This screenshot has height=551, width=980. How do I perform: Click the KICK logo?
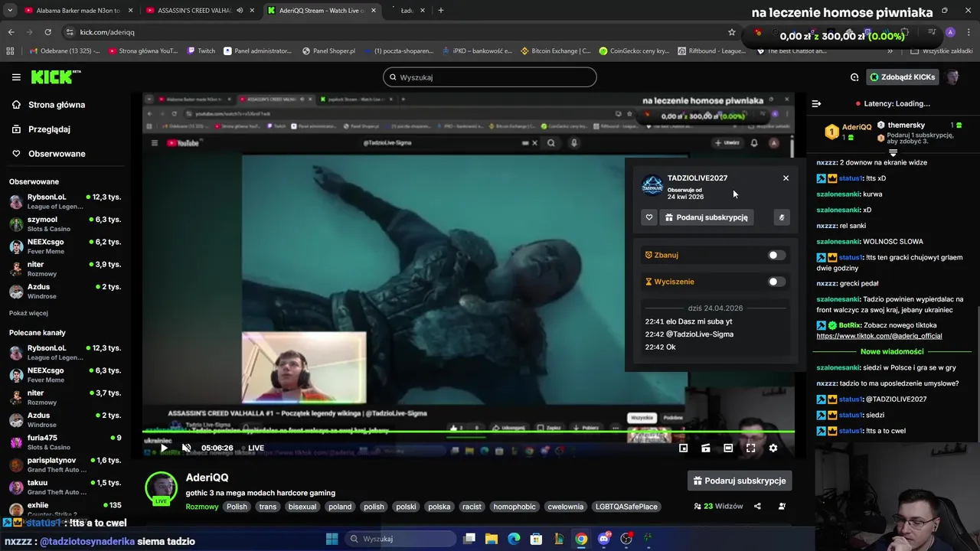pos(55,77)
